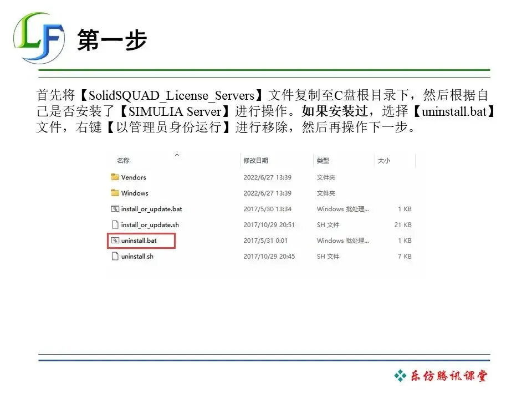Viewport: 532px width, 399px height.
Task: Click the date 2017/5/30 13:34
Action: (x=267, y=209)
